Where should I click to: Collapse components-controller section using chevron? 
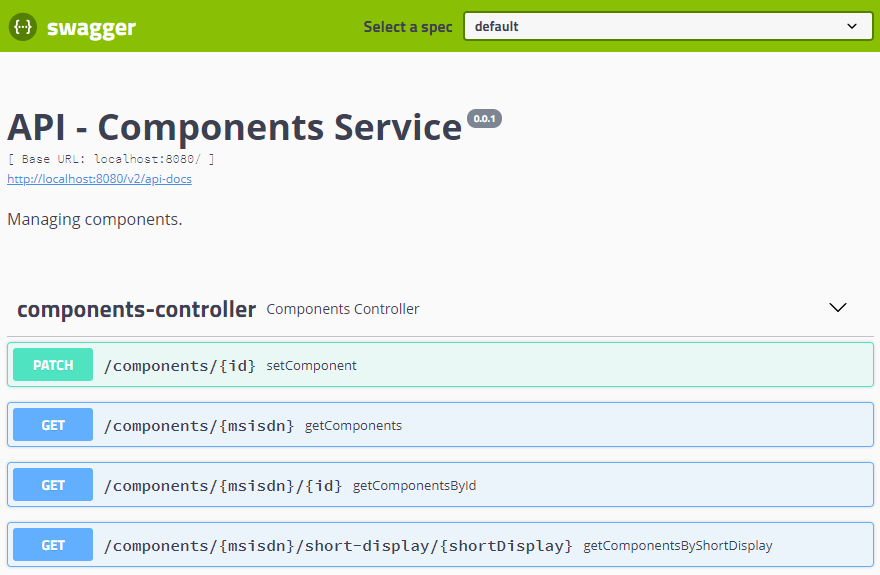tap(838, 308)
